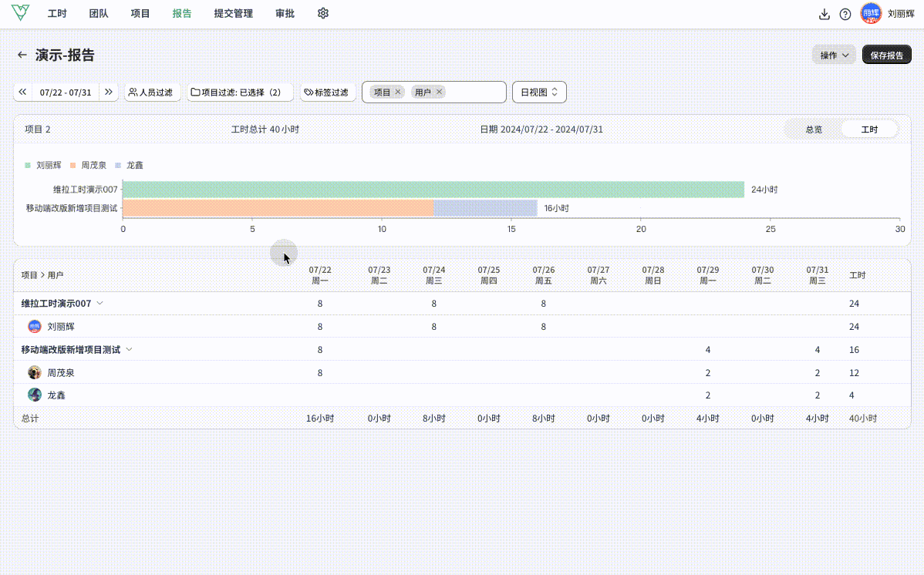Click the green app logo icon
This screenshot has height=575, width=924.
point(20,12)
